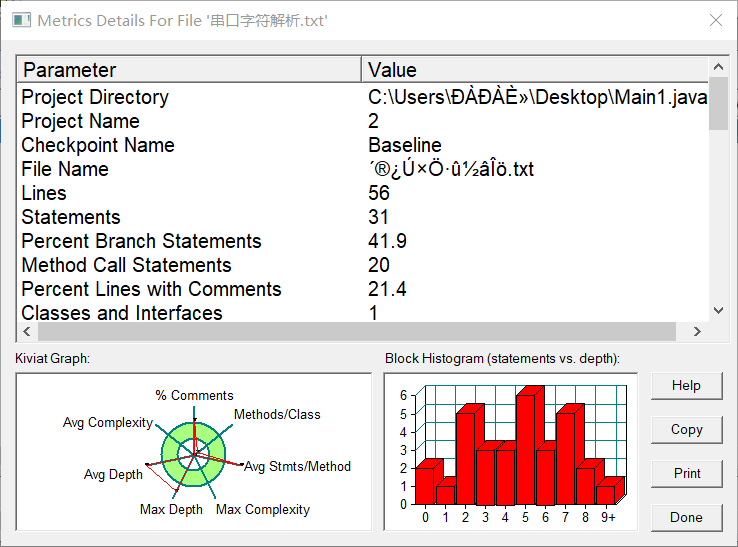Click the vertical scrollbar thumb
Viewport: 738px width, 547px height.
pyautogui.click(x=718, y=104)
